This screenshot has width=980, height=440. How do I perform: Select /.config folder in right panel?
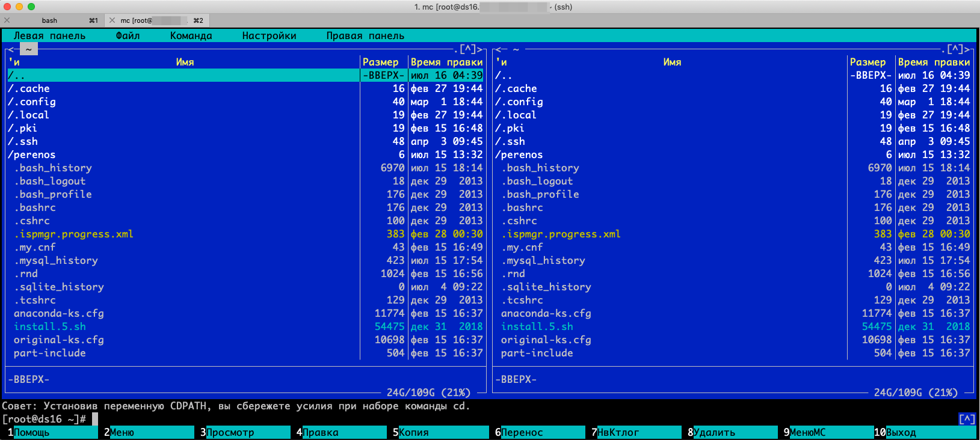(733, 102)
